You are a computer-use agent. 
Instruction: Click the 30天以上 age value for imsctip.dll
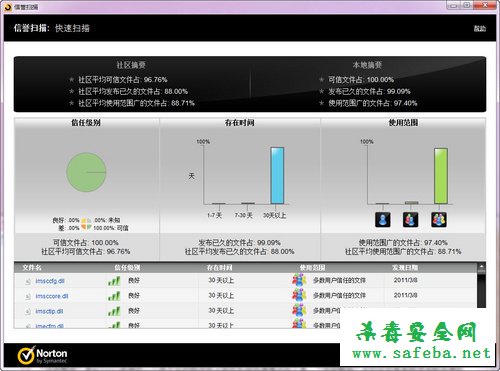click(x=221, y=311)
